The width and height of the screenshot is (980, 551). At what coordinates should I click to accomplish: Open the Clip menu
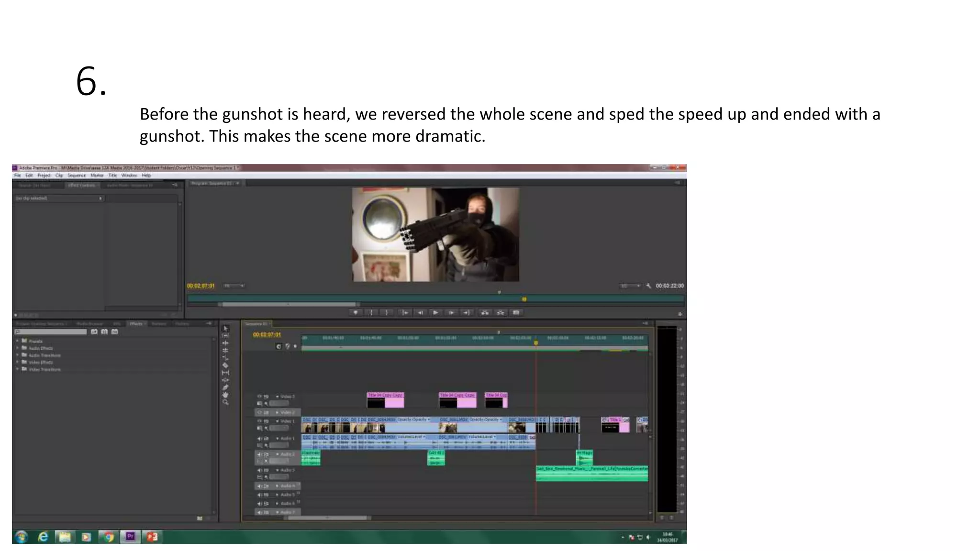tap(59, 176)
